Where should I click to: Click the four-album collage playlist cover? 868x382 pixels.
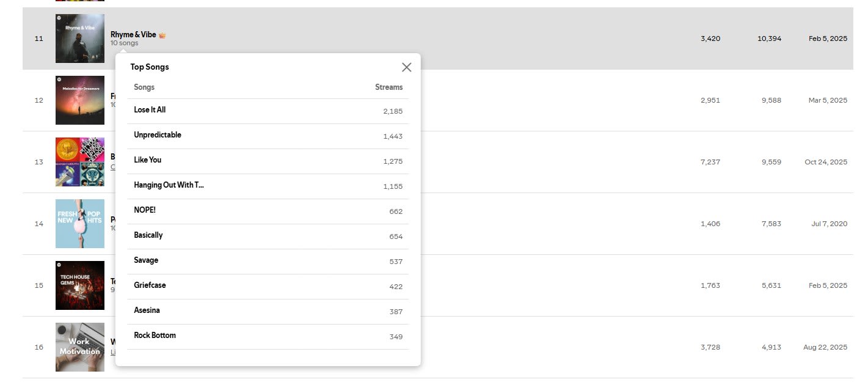[80, 162]
